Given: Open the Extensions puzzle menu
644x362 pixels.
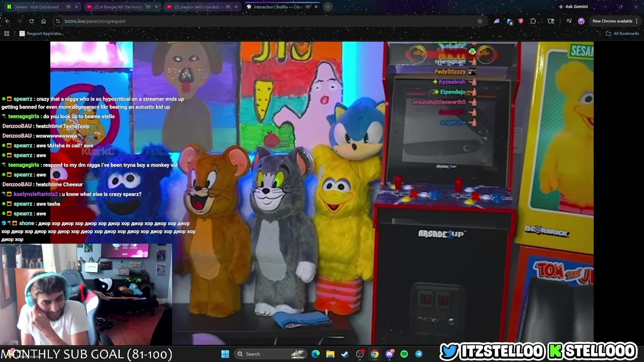Looking at the screenshot, I should [533, 21].
